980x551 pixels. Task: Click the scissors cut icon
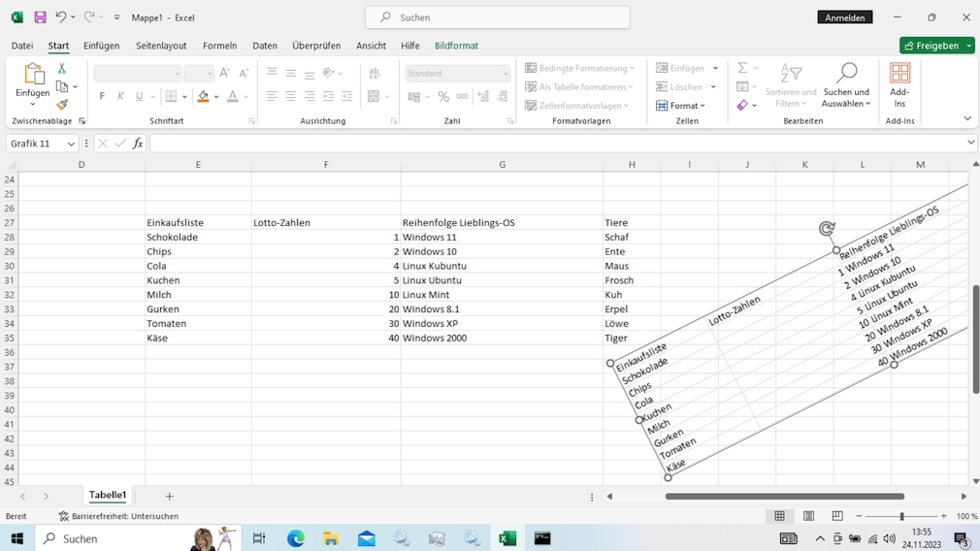[x=62, y=69]
